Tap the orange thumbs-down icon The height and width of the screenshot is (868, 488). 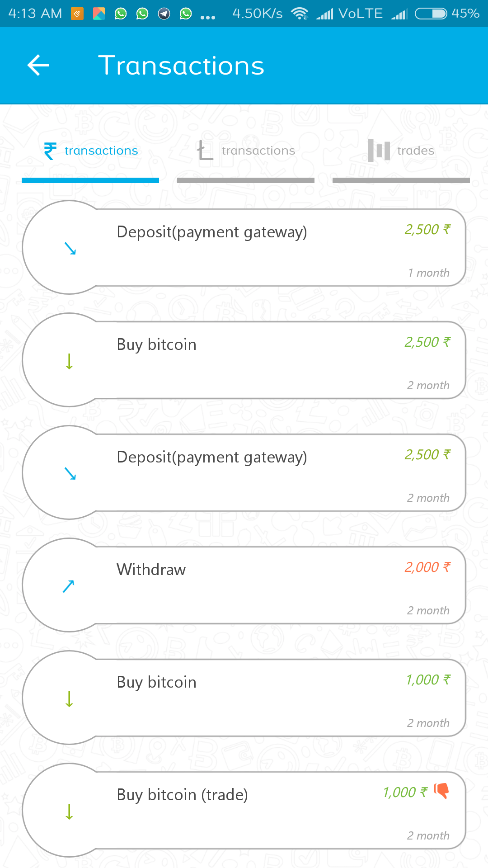pyautogui.click(x=441, y=791)
